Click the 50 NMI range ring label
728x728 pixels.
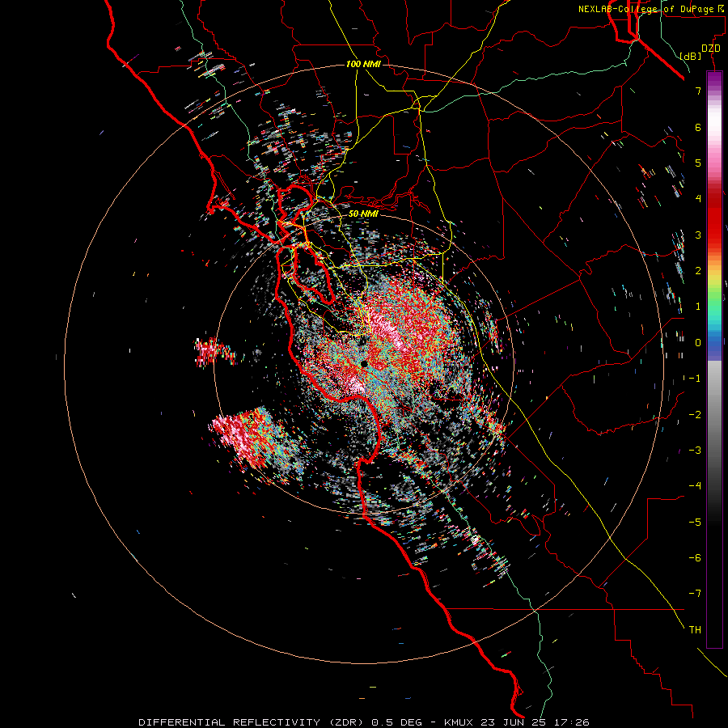tap(363, 214)
